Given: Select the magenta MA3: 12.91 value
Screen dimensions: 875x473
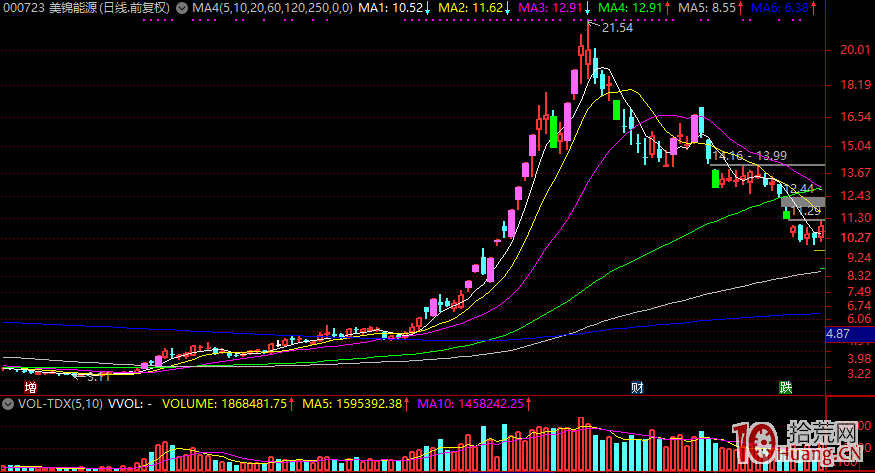Looking at the screenshot, I should (550, 8).
